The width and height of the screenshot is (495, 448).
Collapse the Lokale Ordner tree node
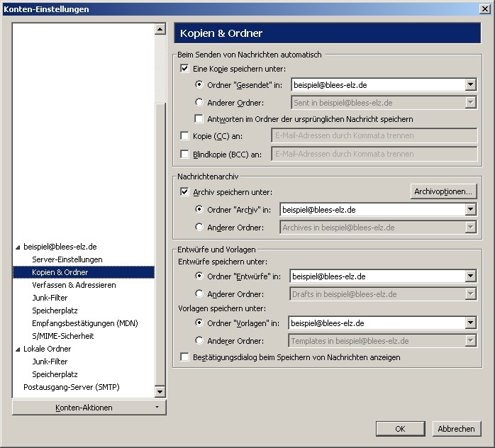point(18,349)
